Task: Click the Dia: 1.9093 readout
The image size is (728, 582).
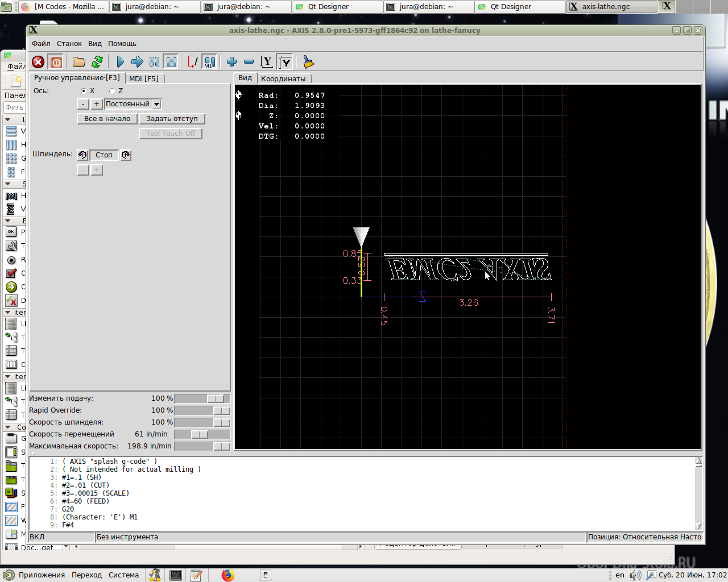Action: [x=292, y=106]
